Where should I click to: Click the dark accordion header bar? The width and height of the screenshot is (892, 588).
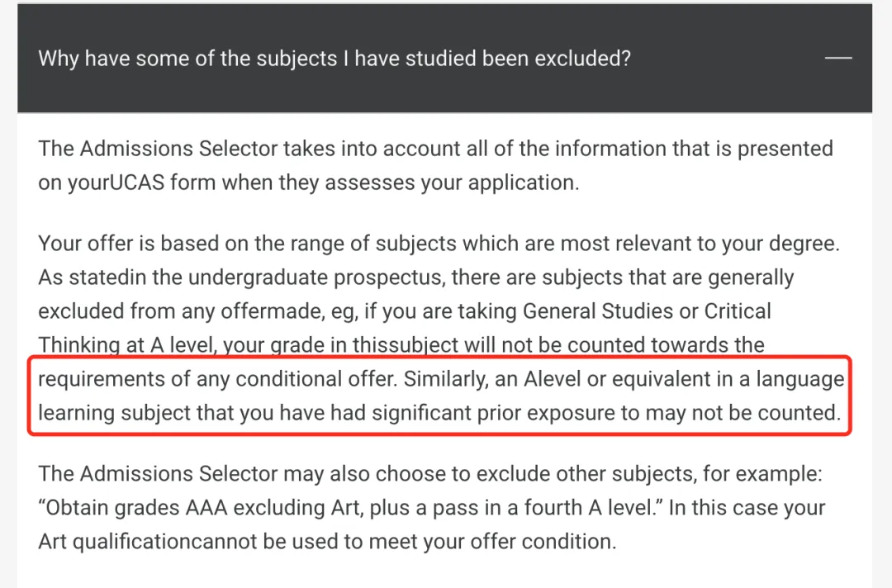pyautogui.click(x=445, y=58)
